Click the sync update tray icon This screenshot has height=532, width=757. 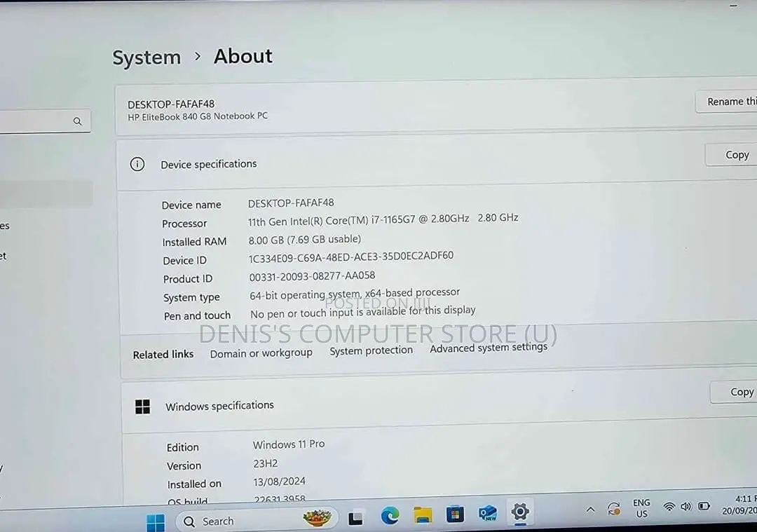(613, 508)
